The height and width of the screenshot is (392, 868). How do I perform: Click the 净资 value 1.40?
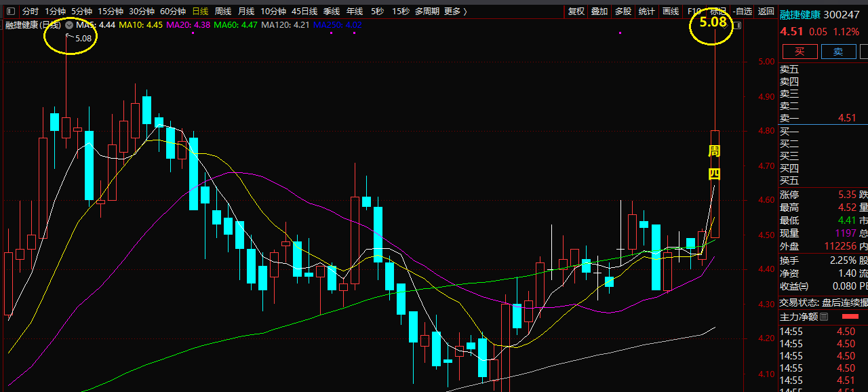point(847,273)
